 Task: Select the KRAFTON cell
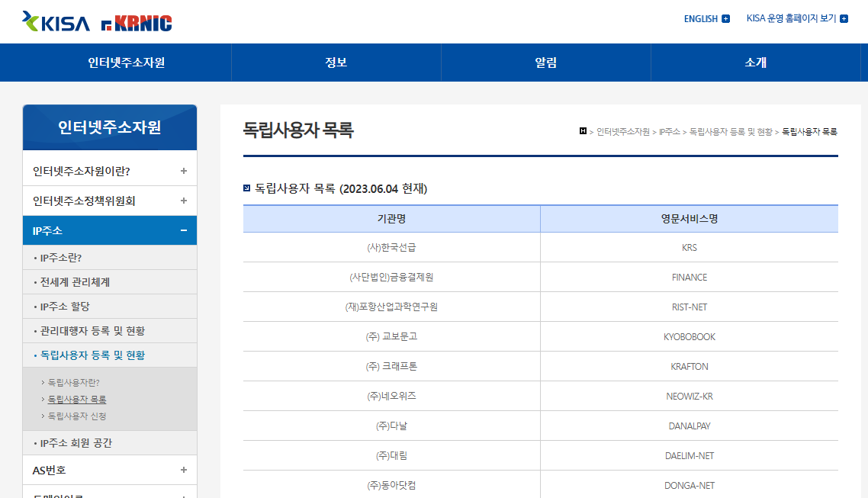coord(690,366)
